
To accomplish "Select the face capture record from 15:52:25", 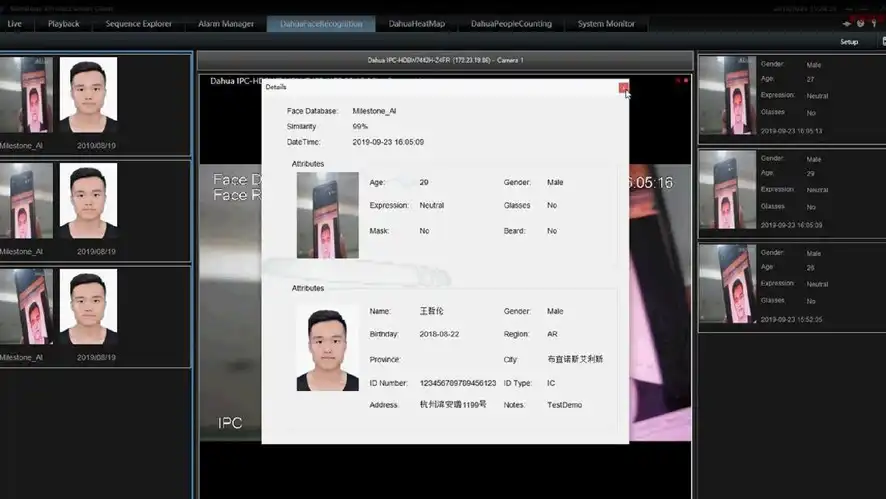I will [791, 286].
